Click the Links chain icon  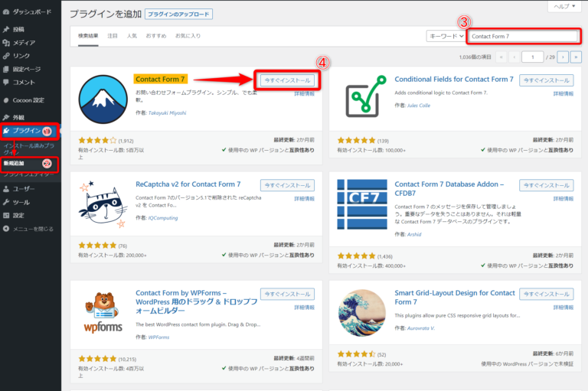(x=6, y=56)
